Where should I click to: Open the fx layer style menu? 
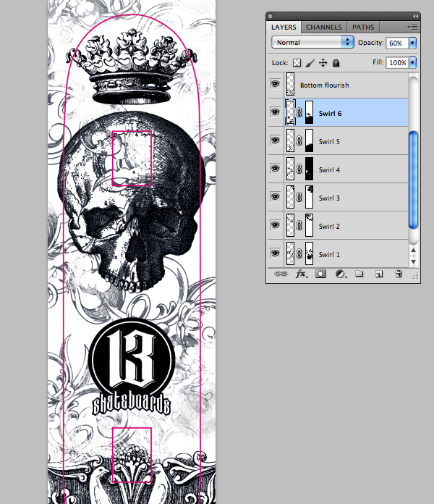[301, 274]
